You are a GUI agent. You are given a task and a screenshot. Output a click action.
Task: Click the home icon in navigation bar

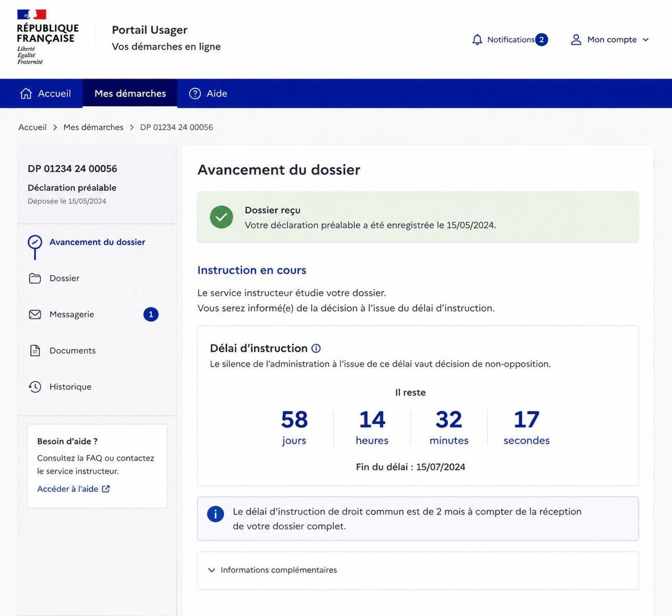coord(26,93)
